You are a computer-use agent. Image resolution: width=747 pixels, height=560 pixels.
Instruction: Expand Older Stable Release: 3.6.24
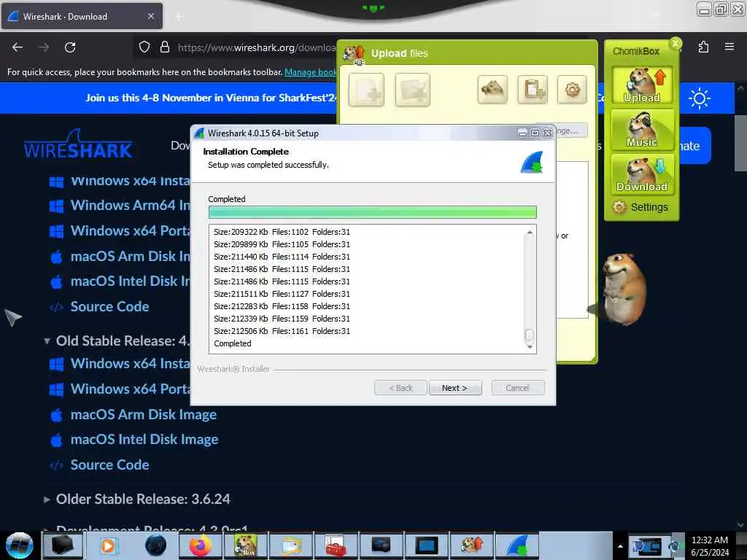click(x=47, y=499)
